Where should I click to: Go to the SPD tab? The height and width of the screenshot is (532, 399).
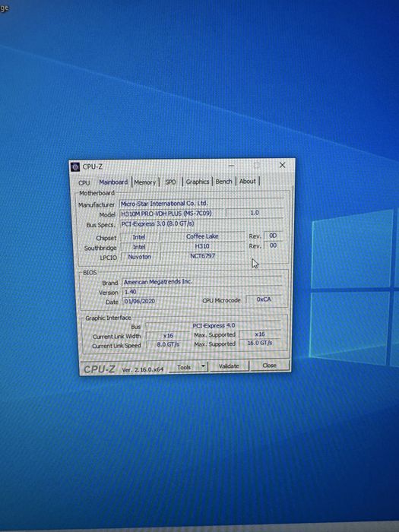click(x=171, y=182)
